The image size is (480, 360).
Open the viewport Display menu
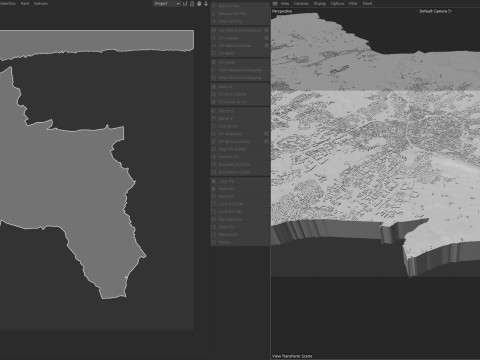tap(319, 4)
